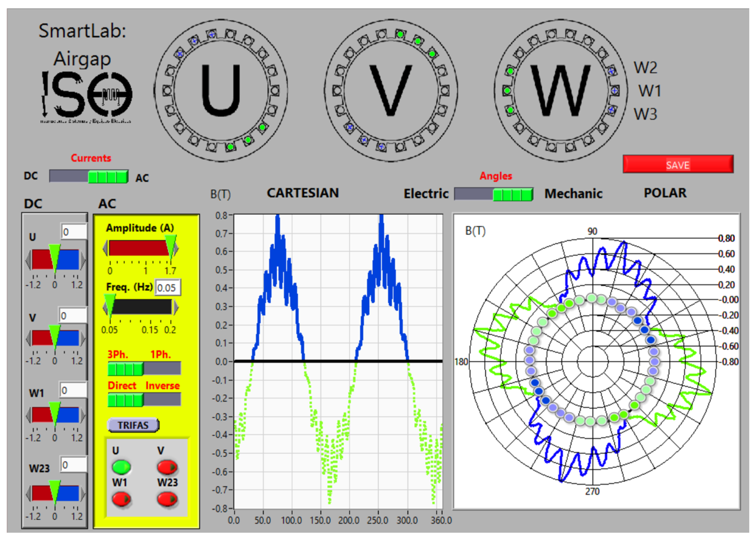Click right increment arrow of Amplitude slider
This screenshot has width=756, height=540.
coord(176,248)
